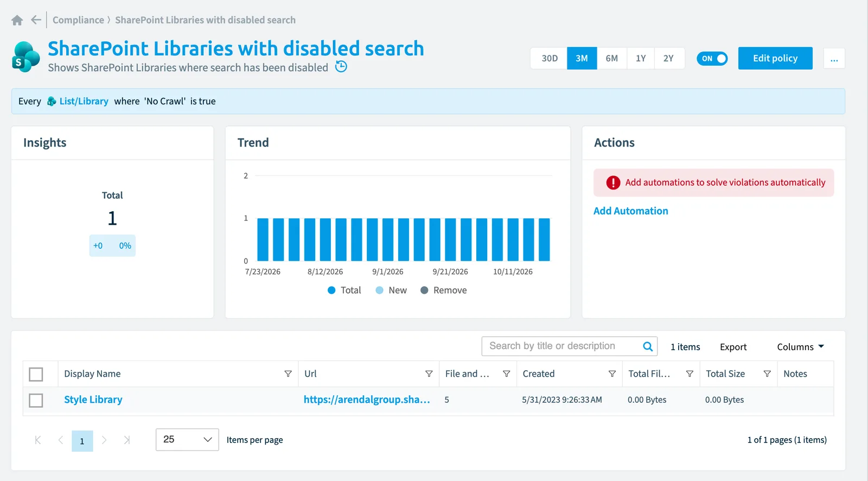
Task: Click the Add Automation link
Action: click(x=631, y=211)
